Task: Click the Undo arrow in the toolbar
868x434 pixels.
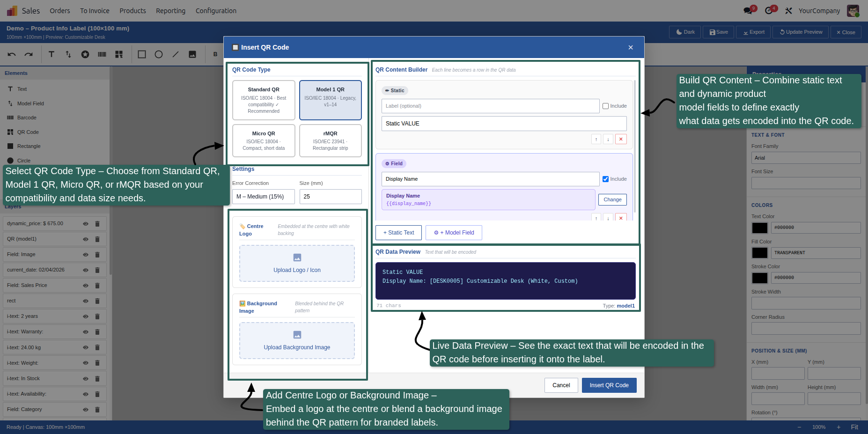Action: [x=12, y=54]
